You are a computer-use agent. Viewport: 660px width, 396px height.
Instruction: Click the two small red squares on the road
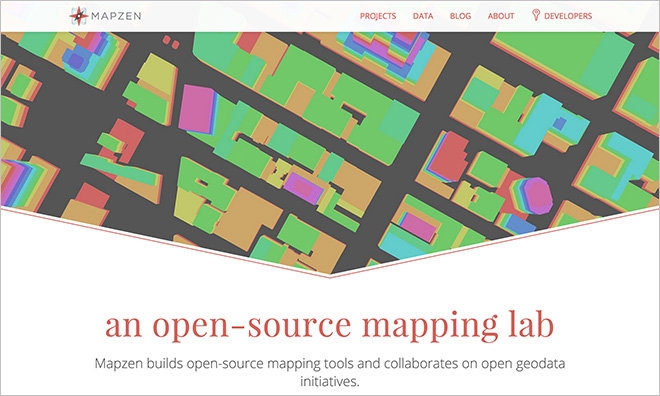pyautogui.click(x=171, y=42)
